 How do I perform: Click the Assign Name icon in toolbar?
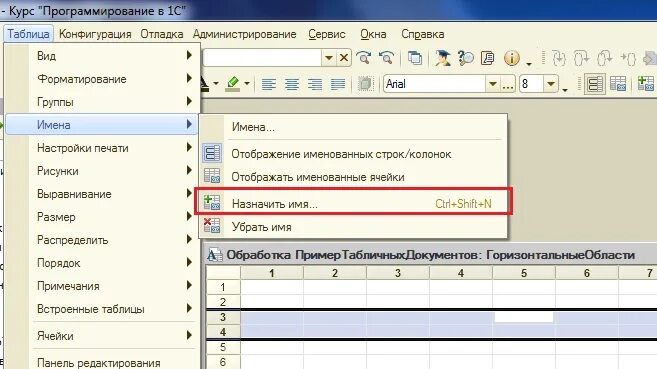[x=646, y=84]
